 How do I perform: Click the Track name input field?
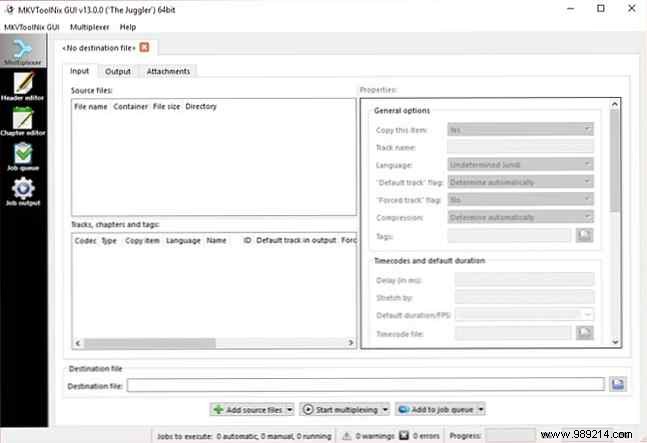(520, 147)
